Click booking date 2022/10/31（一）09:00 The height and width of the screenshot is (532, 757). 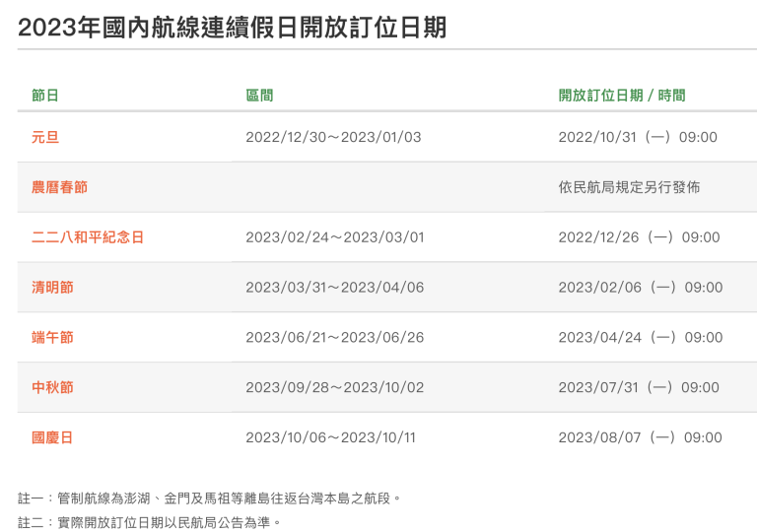[638, 137]
